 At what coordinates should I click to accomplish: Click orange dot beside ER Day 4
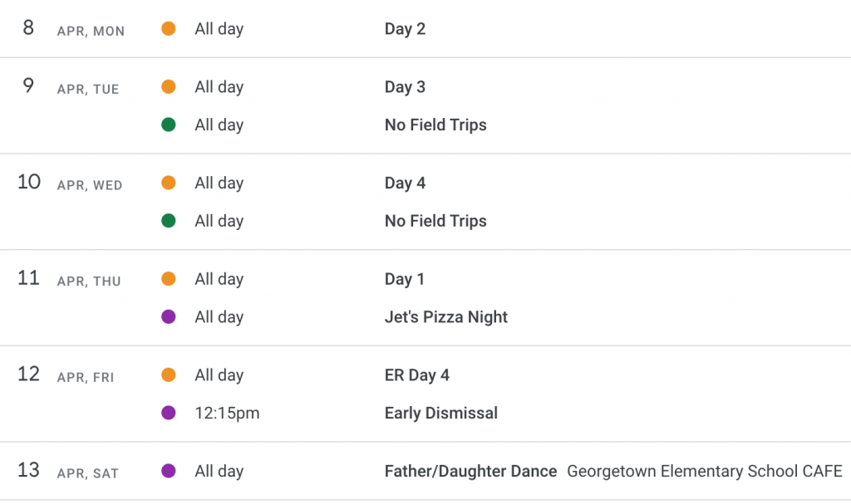coord(168,374)
